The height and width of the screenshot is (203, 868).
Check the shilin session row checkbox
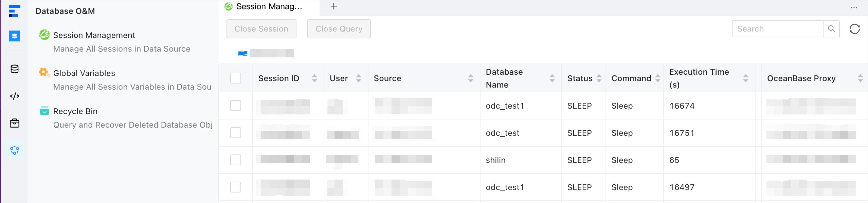tap(236, 160)
